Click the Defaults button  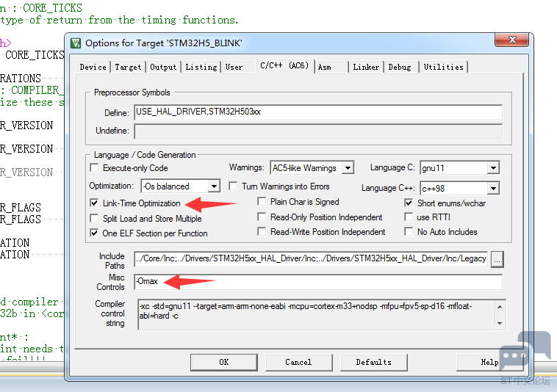[374, 362]
